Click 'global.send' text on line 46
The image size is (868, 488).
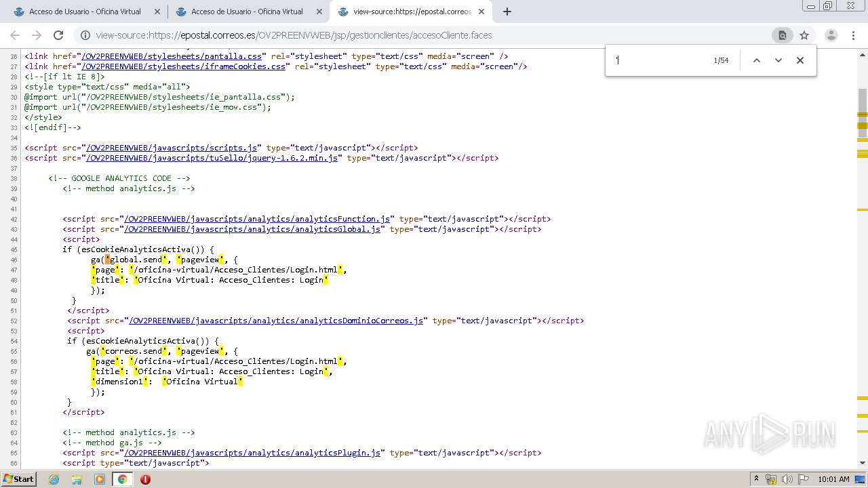point(136,260)
